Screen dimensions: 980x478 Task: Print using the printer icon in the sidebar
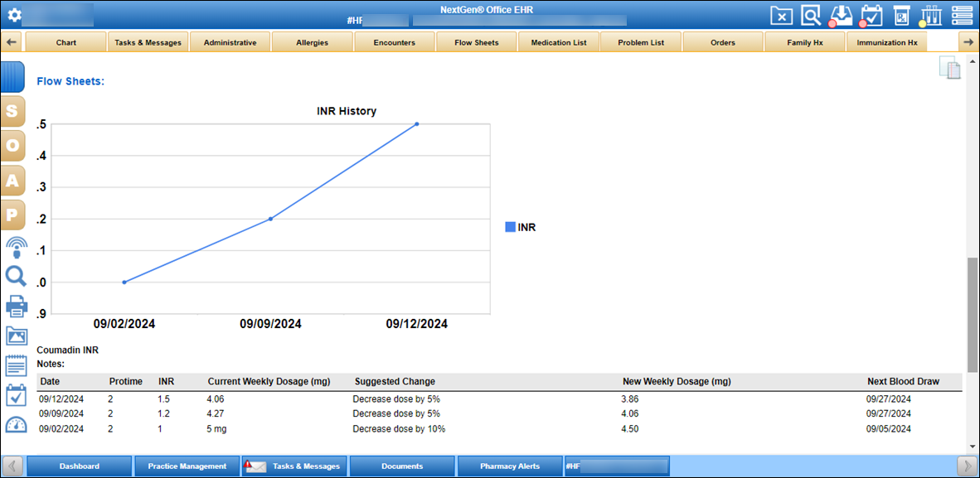point(16,306)
